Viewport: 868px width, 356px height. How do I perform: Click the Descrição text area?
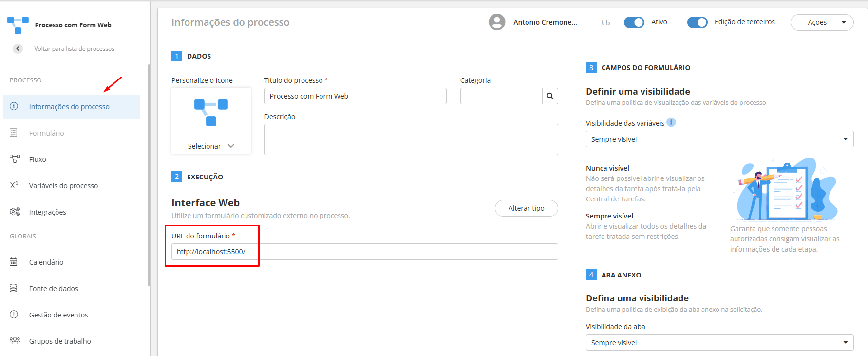[x=411, y=139]
